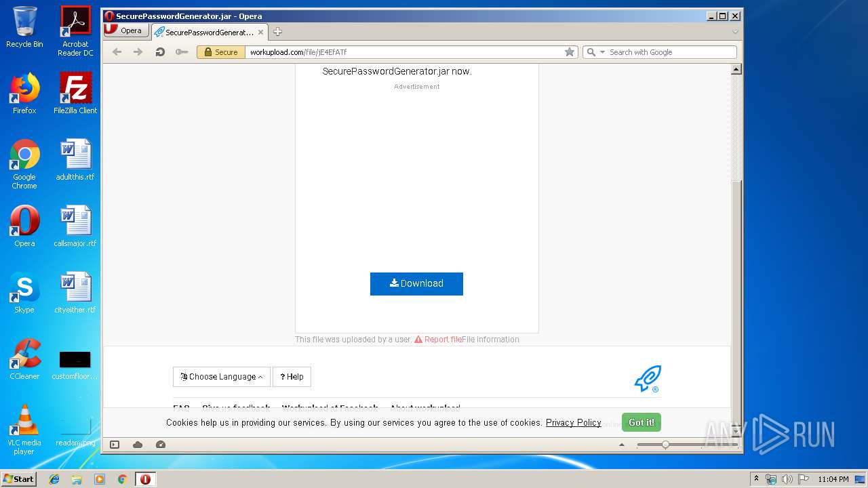Click Opera taskbar button
This screenshot has width=868, height=488.
pyautogui.click(x=145, y=479)
